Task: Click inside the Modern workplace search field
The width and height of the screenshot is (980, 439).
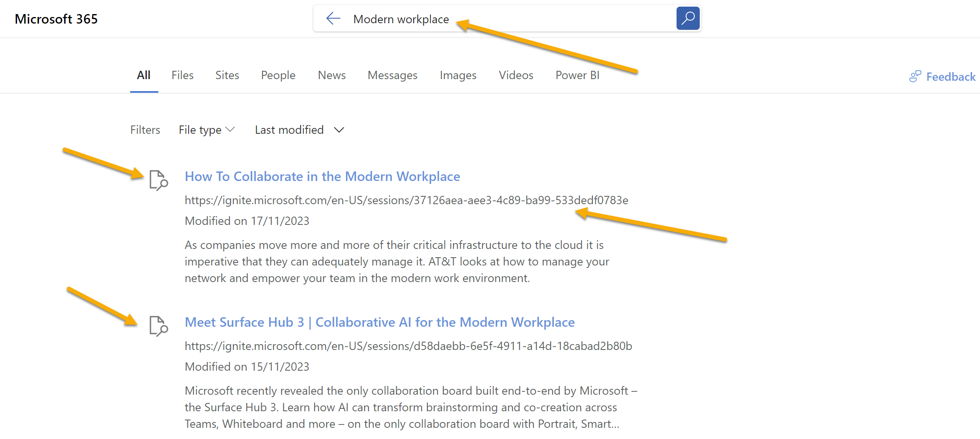Action: pyautogui.click(x=456, y=19)
